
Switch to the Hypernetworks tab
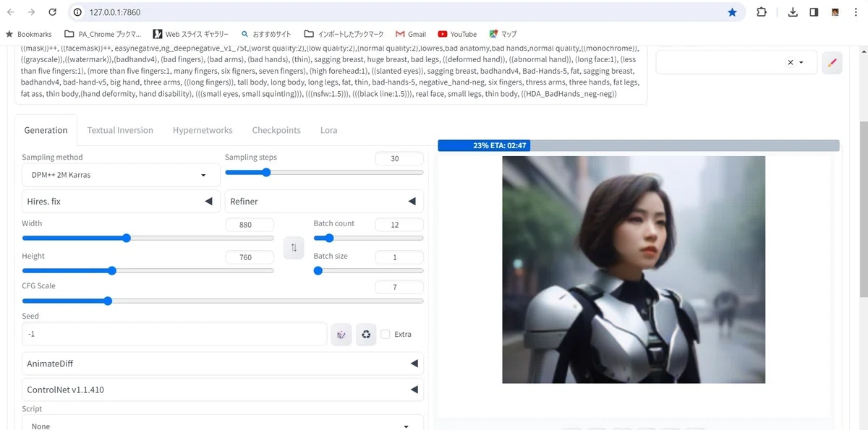(203, 130)
